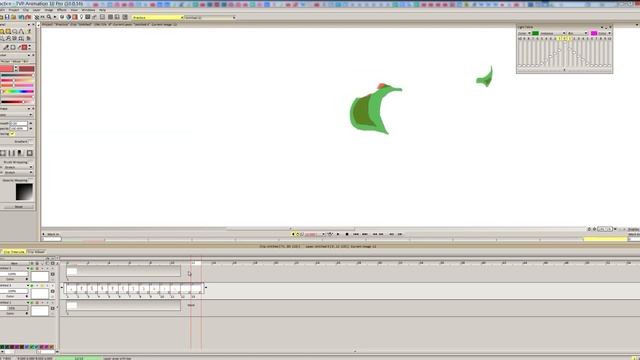Image resolution: width=640 pixels, height=360 pixels.
Task: Open the Clip menu
Action: (x=26, y=10)
